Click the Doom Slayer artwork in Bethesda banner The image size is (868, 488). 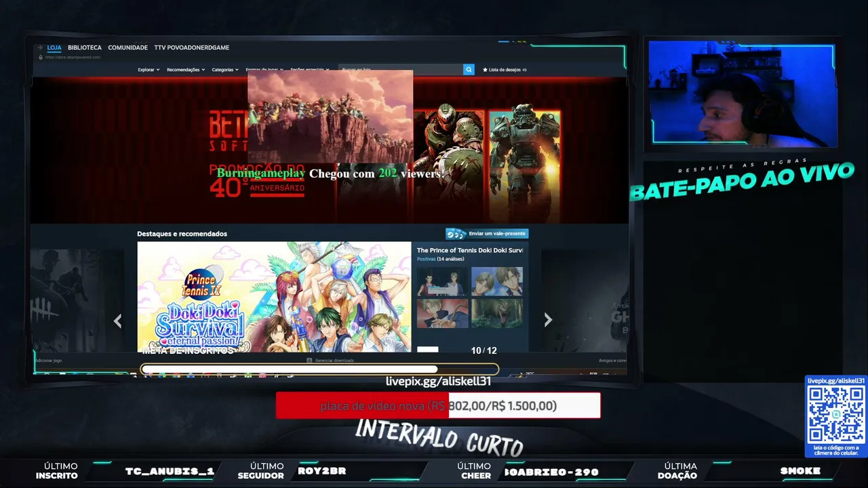pyautogui.click(x=449, y=163)
